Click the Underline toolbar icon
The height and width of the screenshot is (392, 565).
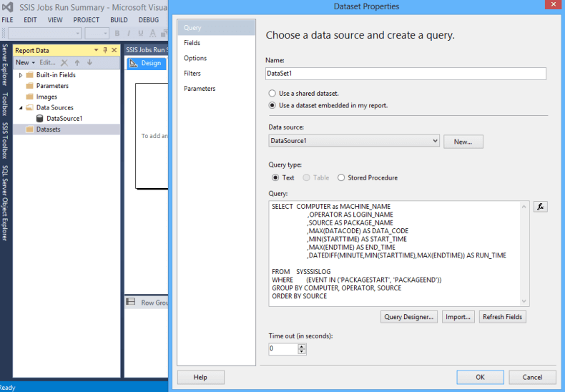(x=140, y=34)
